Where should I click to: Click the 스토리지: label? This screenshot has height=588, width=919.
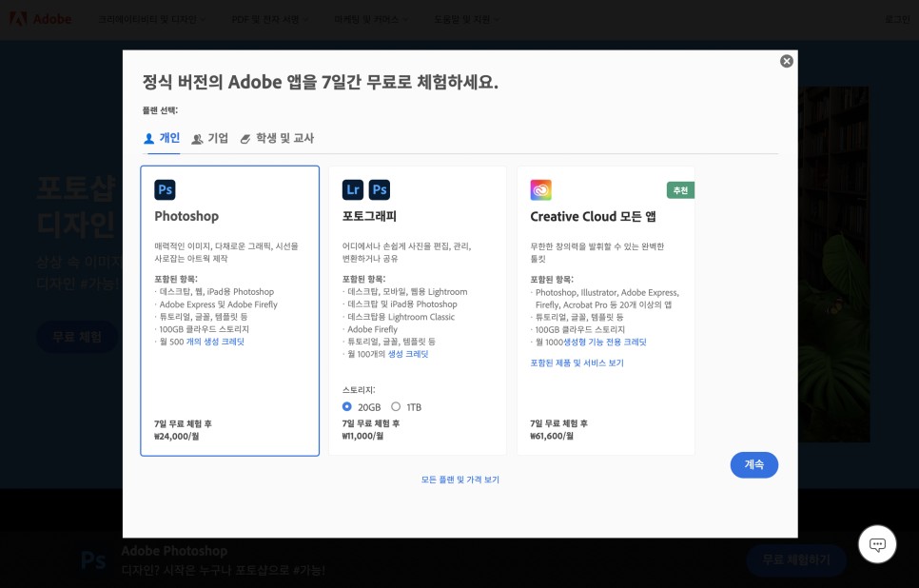[x=359, y=390]
